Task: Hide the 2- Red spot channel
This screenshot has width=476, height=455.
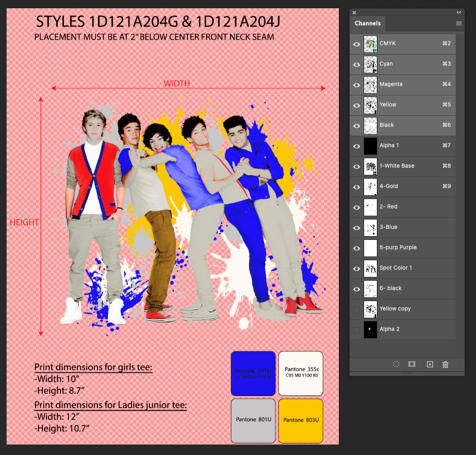Action: (x=356, y=207)
